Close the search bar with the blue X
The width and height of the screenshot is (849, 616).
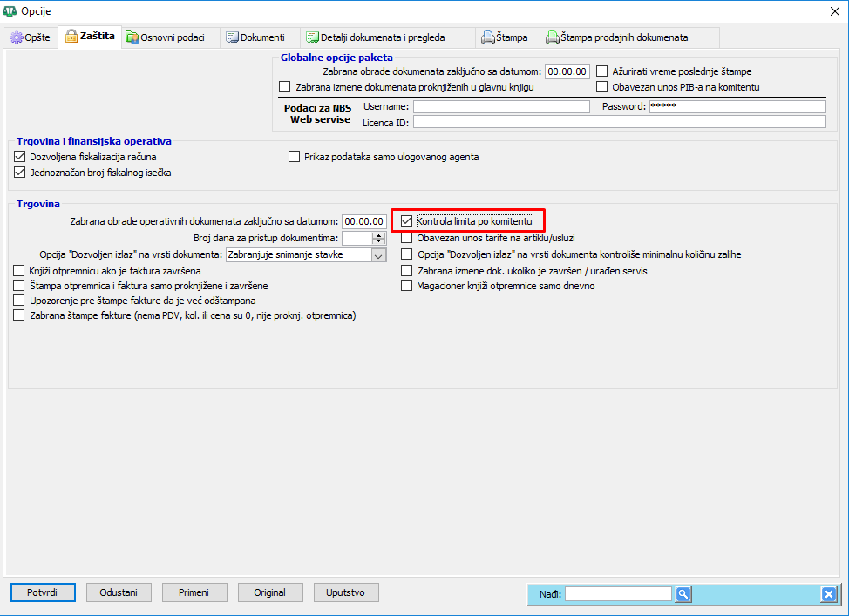828,594
